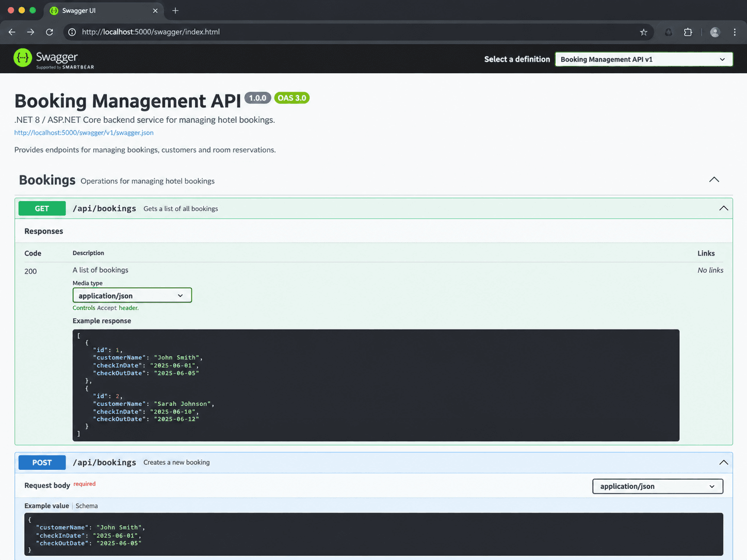This screenshot has height=560, width=747.
Task: Click the Booking Management API title
Action: tap(127, 101)
